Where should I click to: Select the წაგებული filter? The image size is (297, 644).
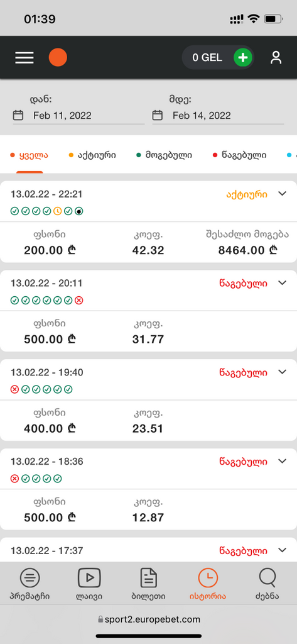click(240, 155)
